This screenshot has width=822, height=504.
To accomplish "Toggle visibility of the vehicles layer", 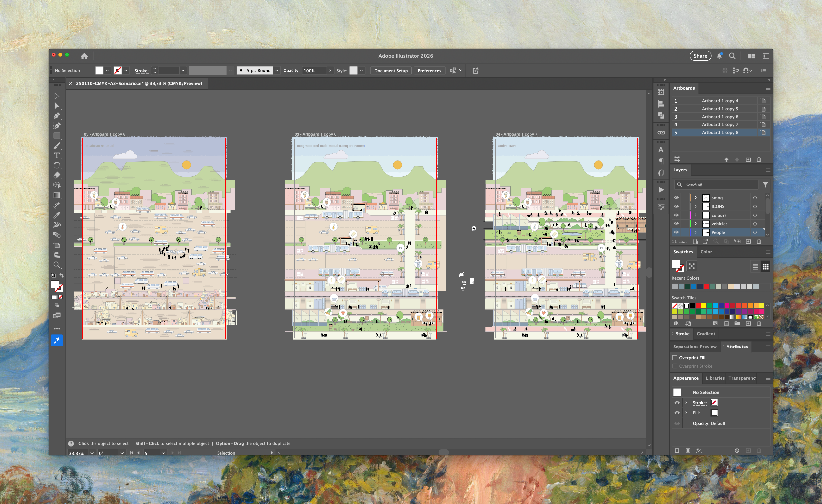I will (676, 224).
